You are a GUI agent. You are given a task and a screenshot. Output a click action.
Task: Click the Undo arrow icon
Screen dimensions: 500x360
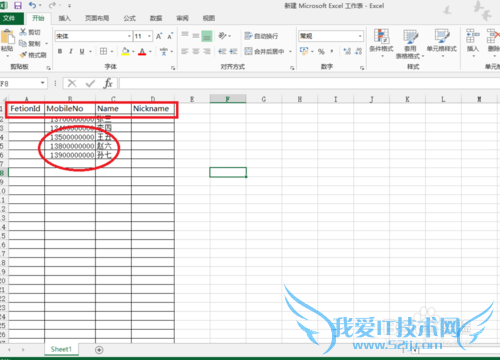(x=32, y=5)
